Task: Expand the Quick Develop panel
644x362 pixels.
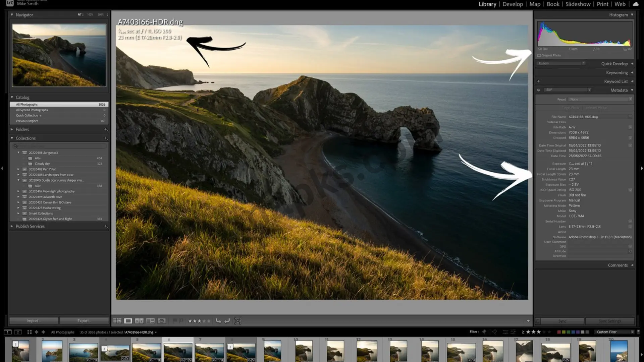Action: pyautogui.click(x=632, y=64)
